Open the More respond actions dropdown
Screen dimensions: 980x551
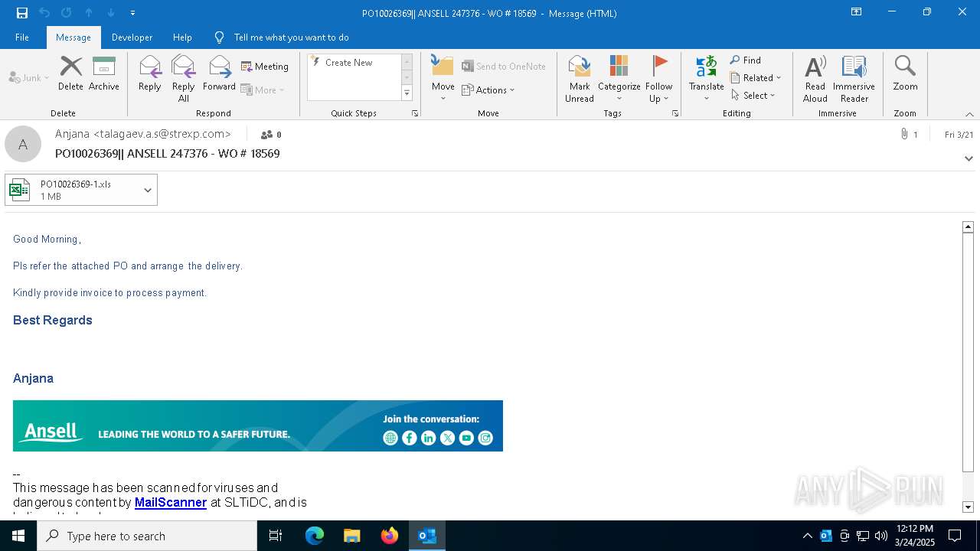[x=263, y=90]
